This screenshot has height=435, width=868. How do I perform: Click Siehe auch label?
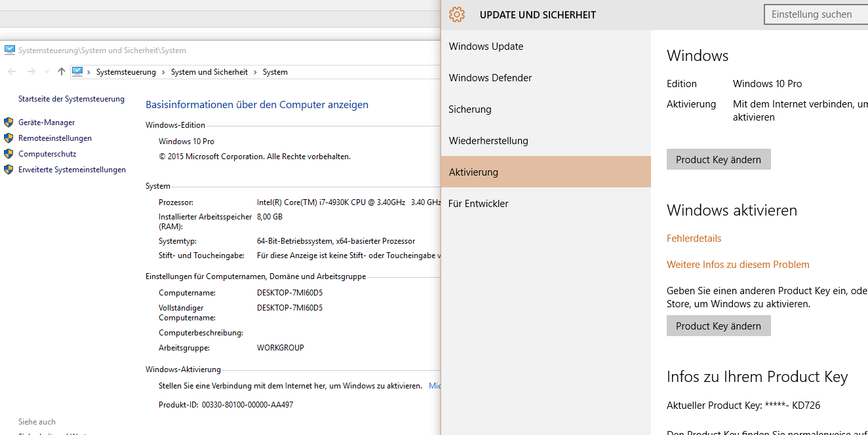coord(37,422)
